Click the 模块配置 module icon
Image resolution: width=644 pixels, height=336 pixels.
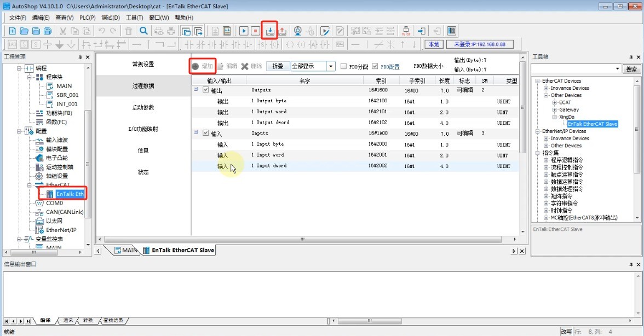pos(39,149)
